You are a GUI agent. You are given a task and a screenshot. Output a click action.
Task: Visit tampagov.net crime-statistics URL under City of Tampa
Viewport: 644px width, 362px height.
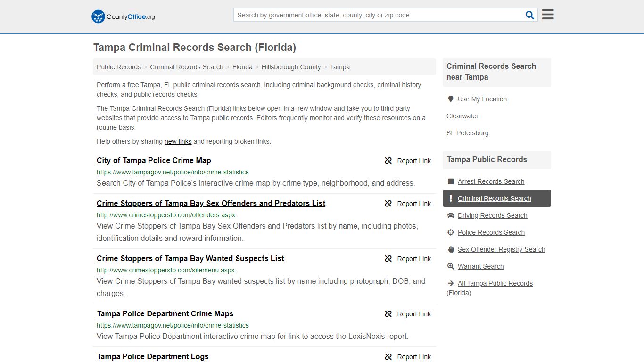coord(173,172)
